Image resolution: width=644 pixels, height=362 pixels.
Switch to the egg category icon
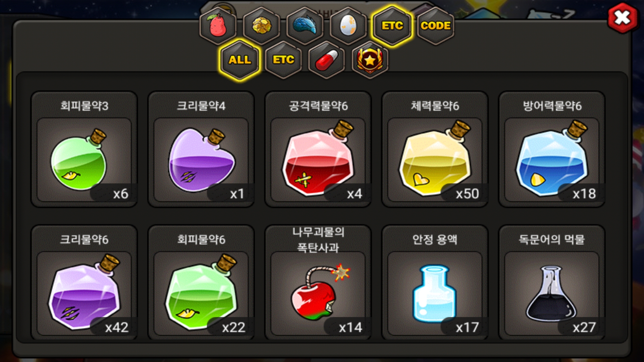[x=348, y=25]
